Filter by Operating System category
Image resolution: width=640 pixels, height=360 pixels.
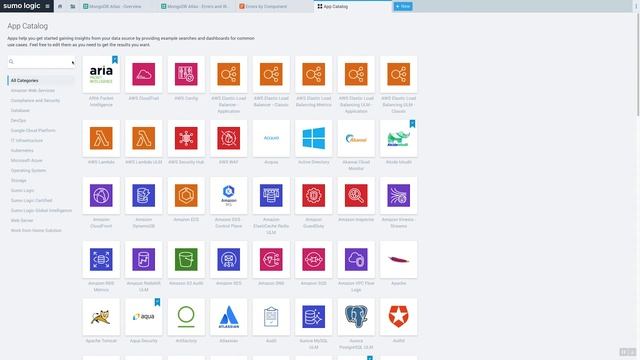point(28,171)
